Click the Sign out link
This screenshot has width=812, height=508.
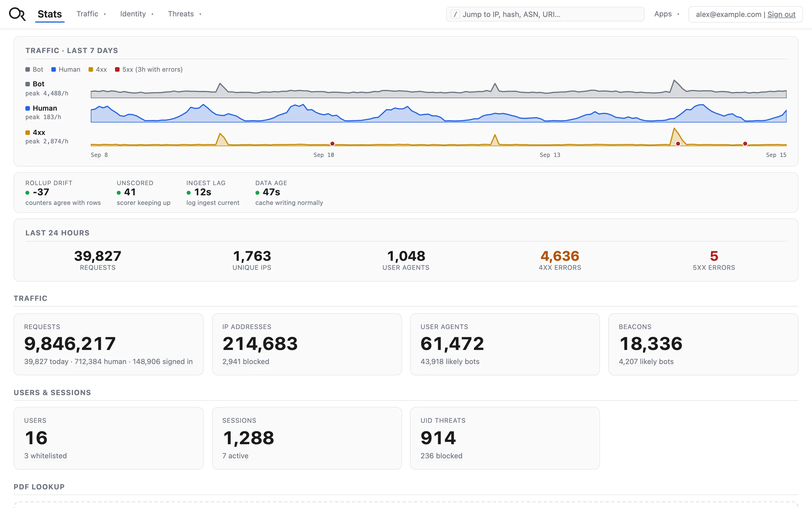coord(781,14)
